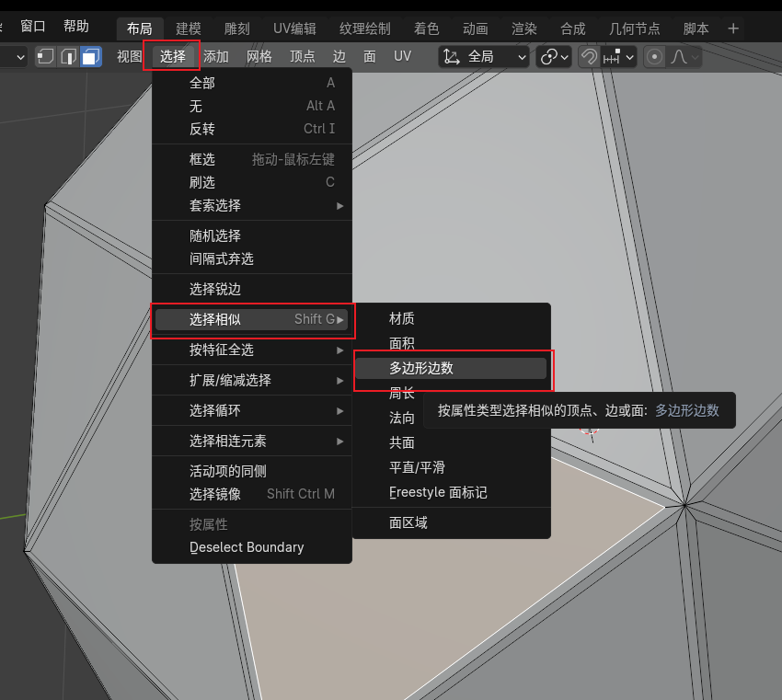
Task: Switch to the 雕刻 workspace tab
Action: [x=236, y=29]
